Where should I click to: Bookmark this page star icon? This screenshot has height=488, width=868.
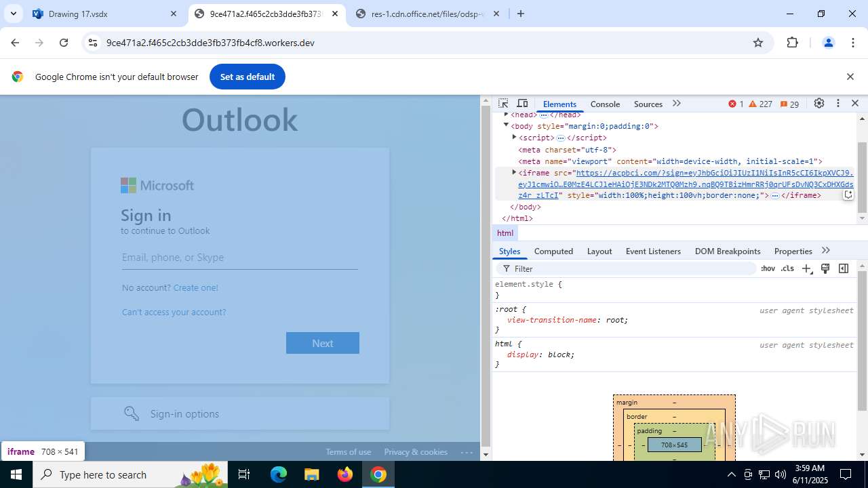[758, 43]
